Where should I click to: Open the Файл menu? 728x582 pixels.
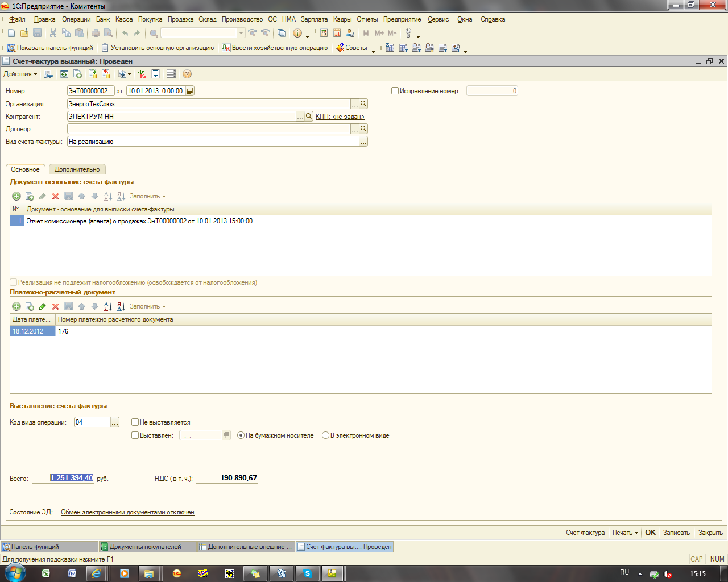17,19
